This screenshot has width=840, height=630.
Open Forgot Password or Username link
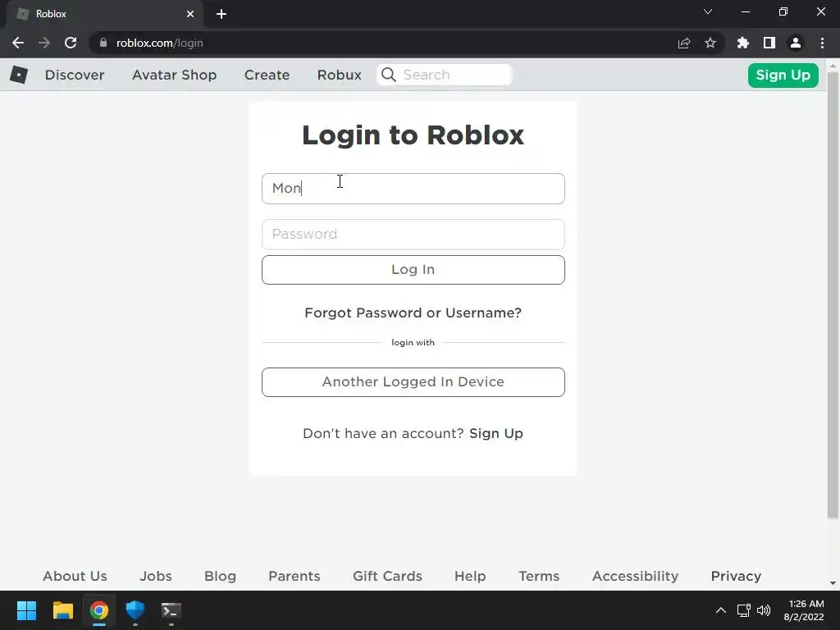tap(413, 313)
